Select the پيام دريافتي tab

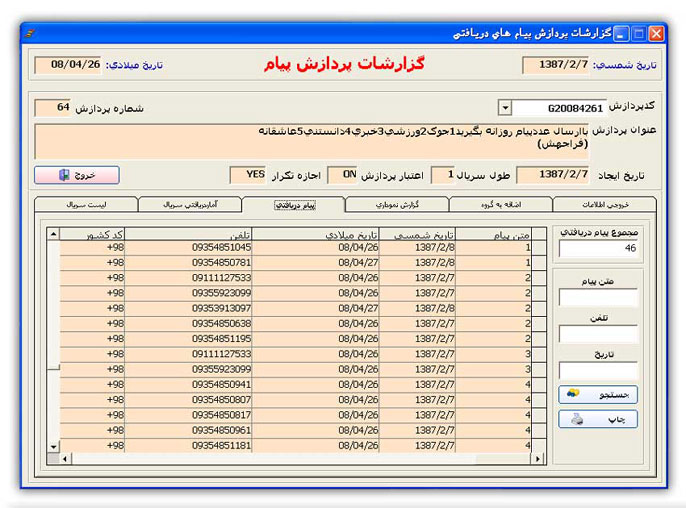(294, 205)
